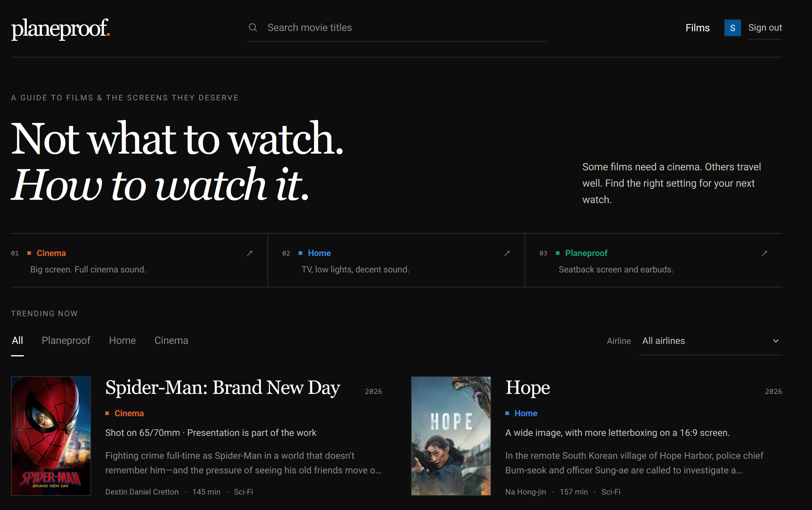
Task: Click the Seatback screen and earbuds. text
Action: (616, 269)
